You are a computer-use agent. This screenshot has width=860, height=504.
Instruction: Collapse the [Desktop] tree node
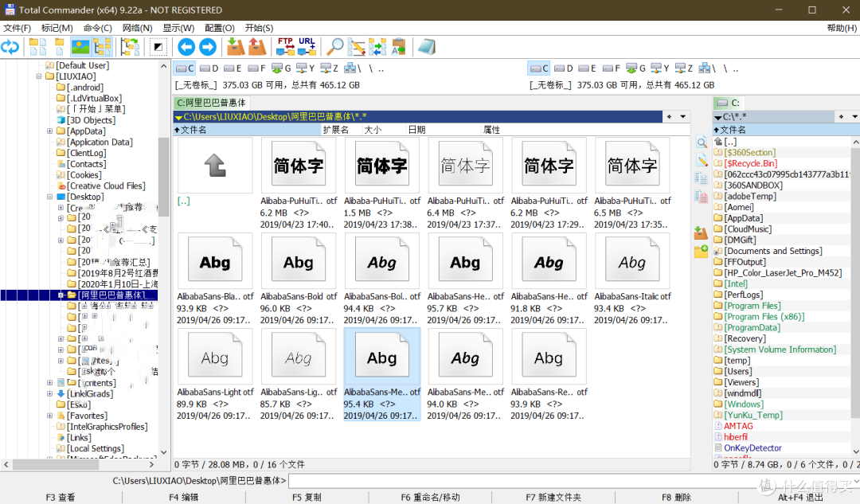click(x=50, y=197)
